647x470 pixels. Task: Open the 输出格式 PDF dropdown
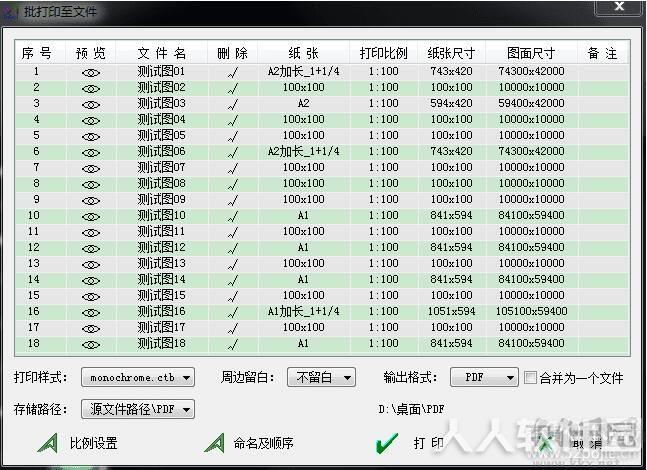click(484, 377)
